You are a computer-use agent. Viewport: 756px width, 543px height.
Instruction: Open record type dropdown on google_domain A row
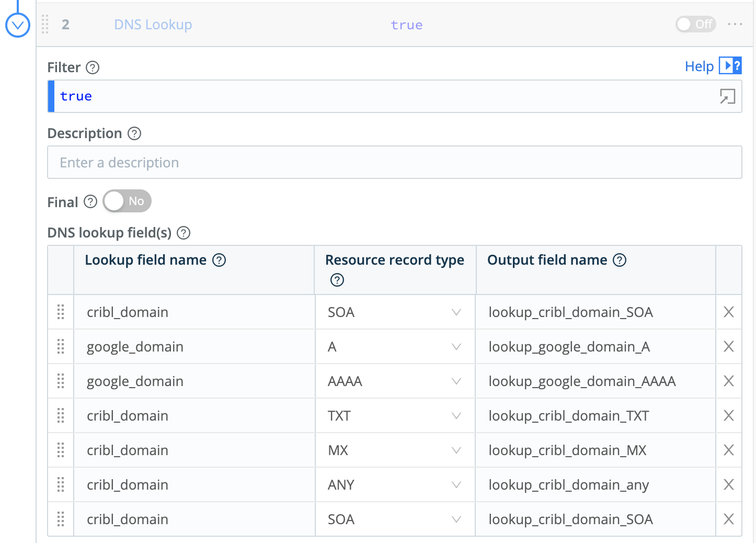456,346
